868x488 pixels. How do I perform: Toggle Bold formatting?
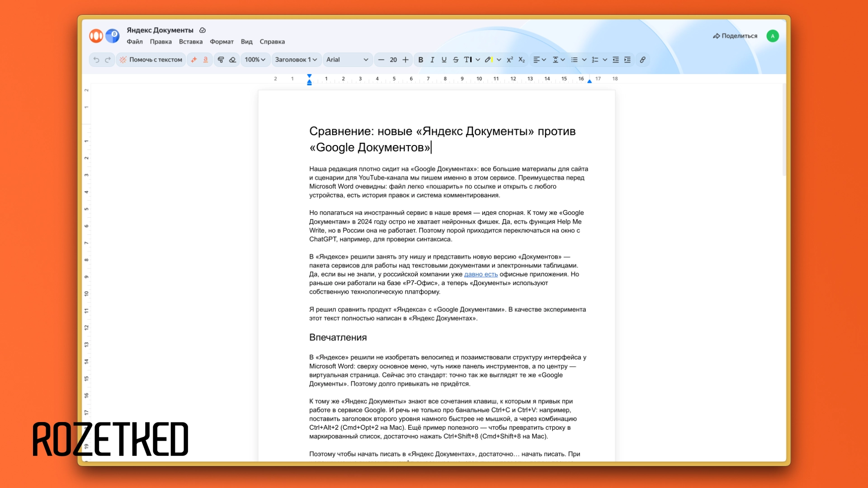(x=421, y=60)
